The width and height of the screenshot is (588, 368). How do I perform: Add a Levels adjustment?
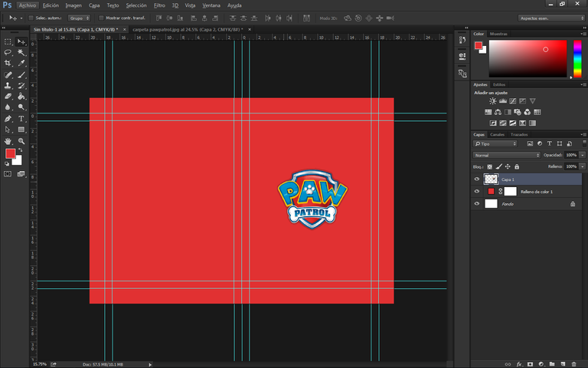503,101
